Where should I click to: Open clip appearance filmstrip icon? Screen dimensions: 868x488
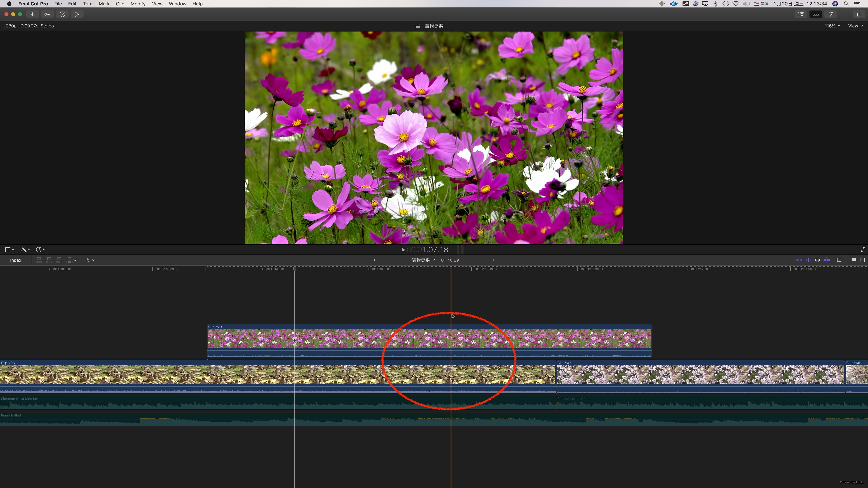[839, 260]
